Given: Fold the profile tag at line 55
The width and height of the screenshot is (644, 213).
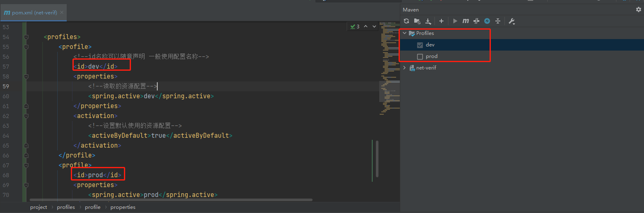Looking at the screenshot, I should (x=26, y=47).
